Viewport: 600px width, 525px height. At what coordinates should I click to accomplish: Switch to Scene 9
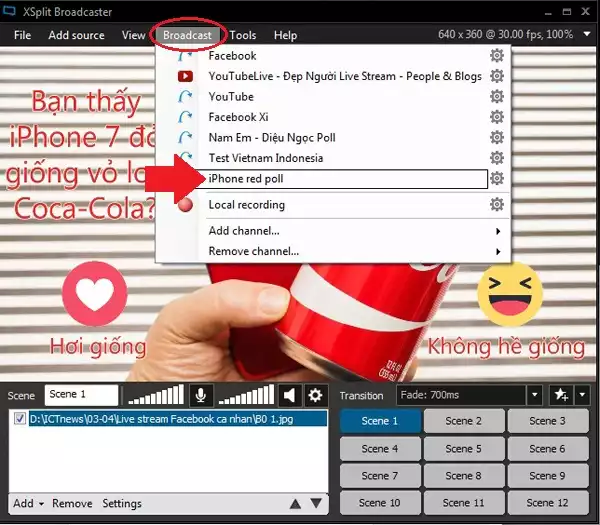tap(547, 476)
